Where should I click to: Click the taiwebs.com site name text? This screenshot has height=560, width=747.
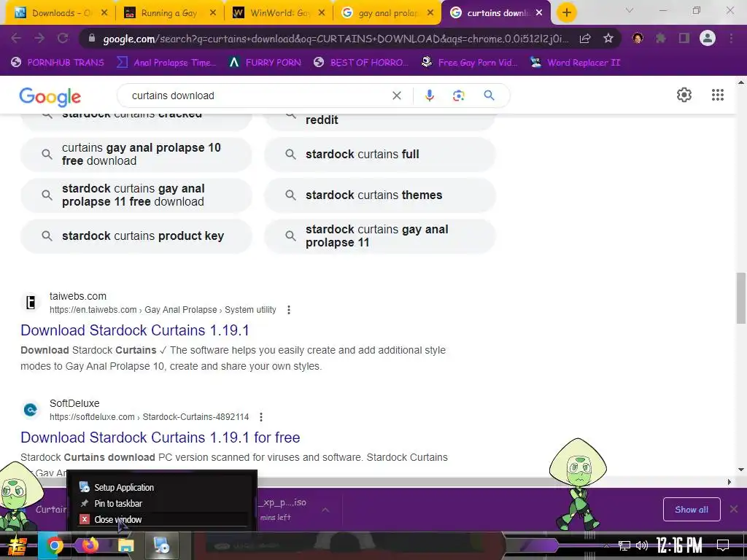[x=77, y=296]
